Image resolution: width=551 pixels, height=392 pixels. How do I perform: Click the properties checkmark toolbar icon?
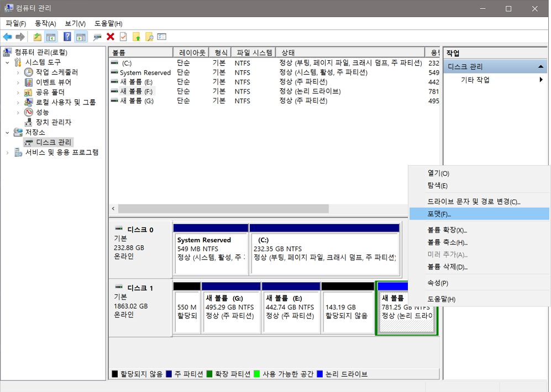click(x=124, y=36)
